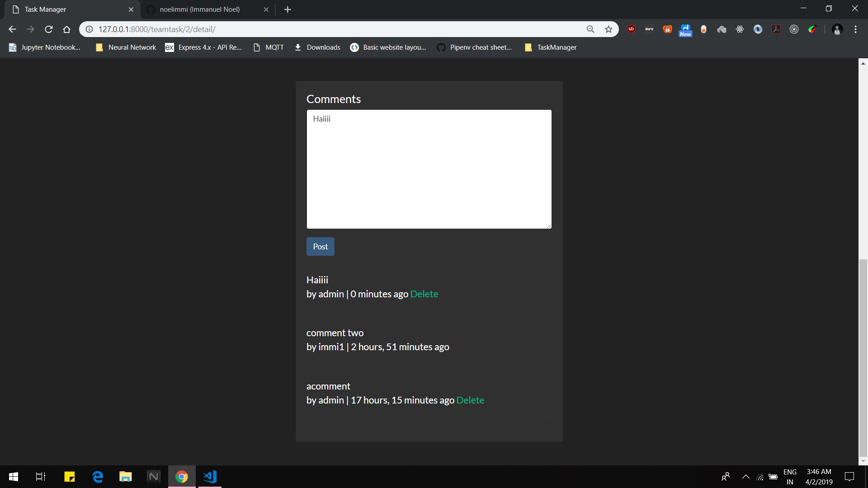
Task: Open the Windows Start menu
Action: [x=14, y=477]
